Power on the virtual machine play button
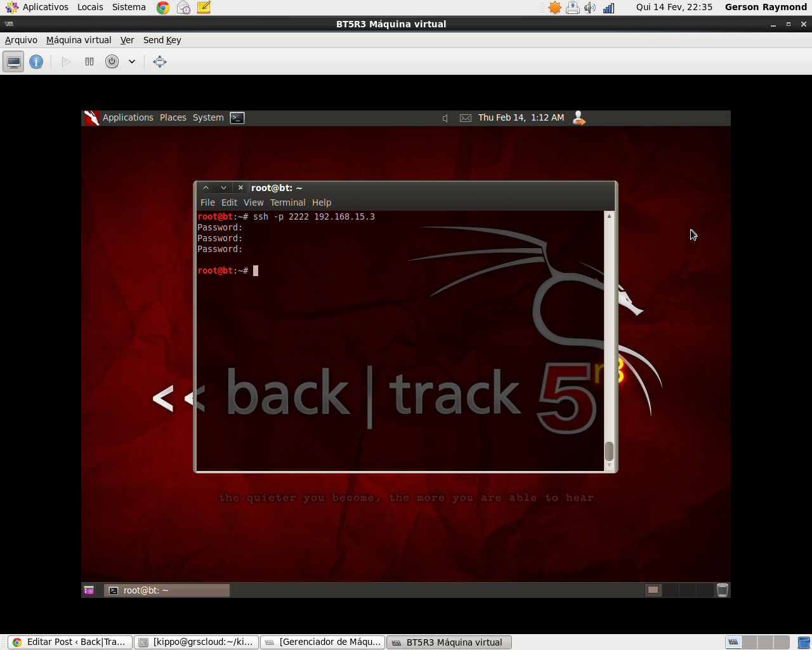Image resolution: width=812 pixels, height=650 pixels. pos(66,62)
